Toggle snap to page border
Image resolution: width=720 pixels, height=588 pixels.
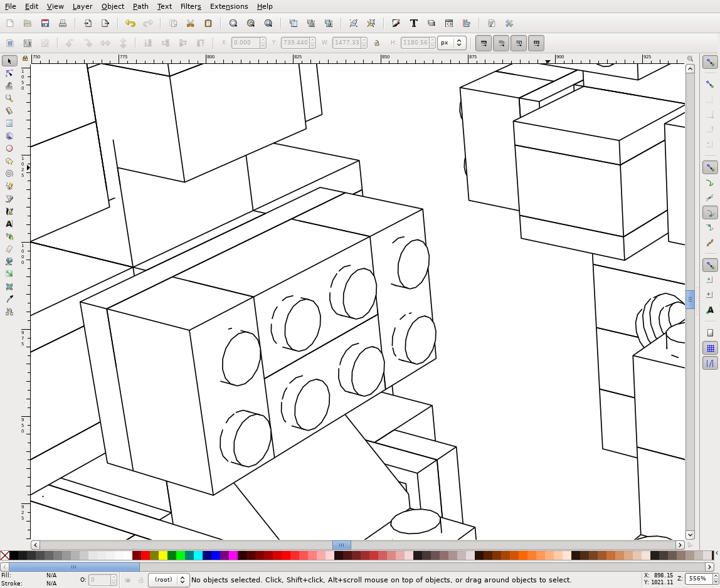(710, 333)
